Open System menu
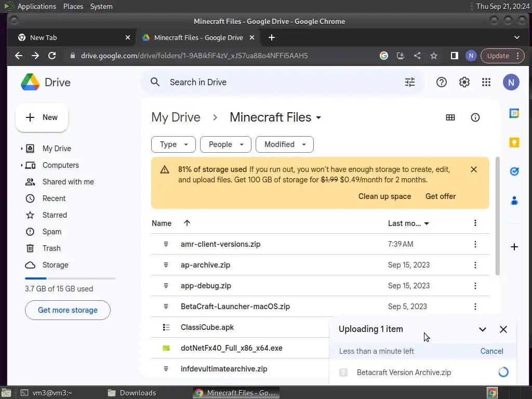This screenshot has height=399, width=532. pyautogui.click(x=101, y=6)
